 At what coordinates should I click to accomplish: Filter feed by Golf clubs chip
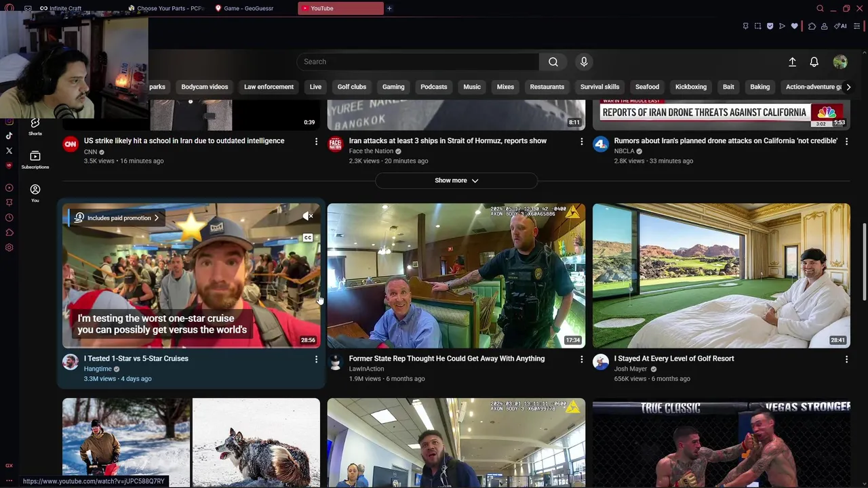352,87
